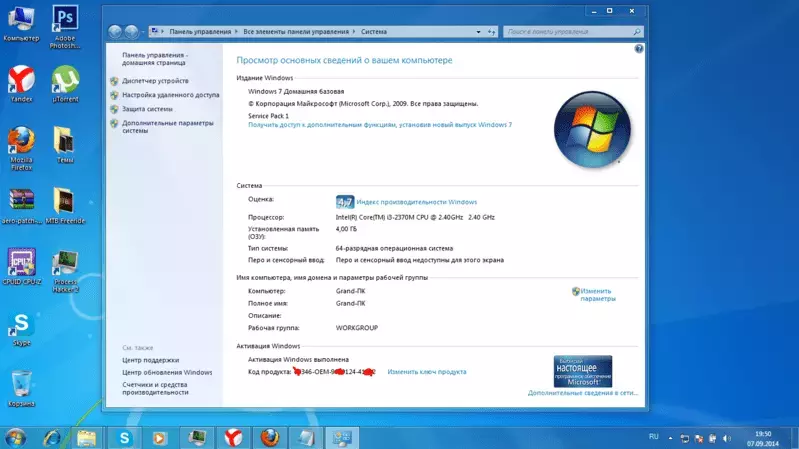This screenshot has height=449, width=799.
Task: Click Изменить параметры link
Action: [597, 295]
